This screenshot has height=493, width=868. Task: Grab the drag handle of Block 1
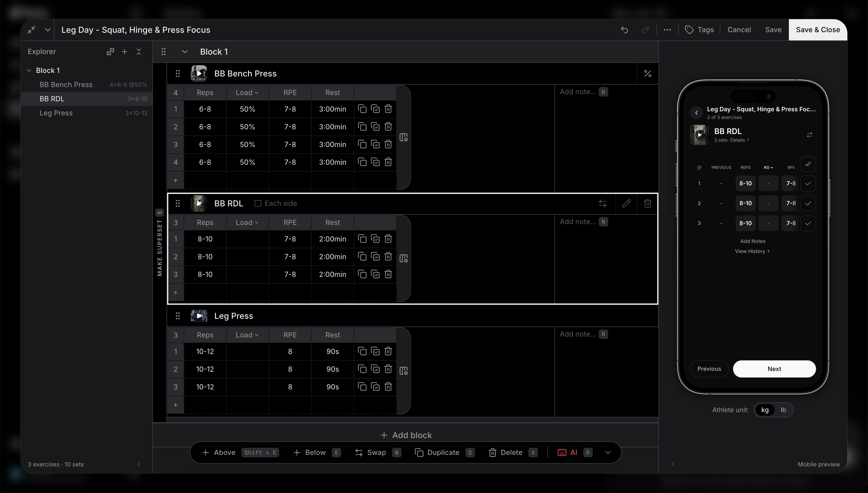[x=164, y=52]
